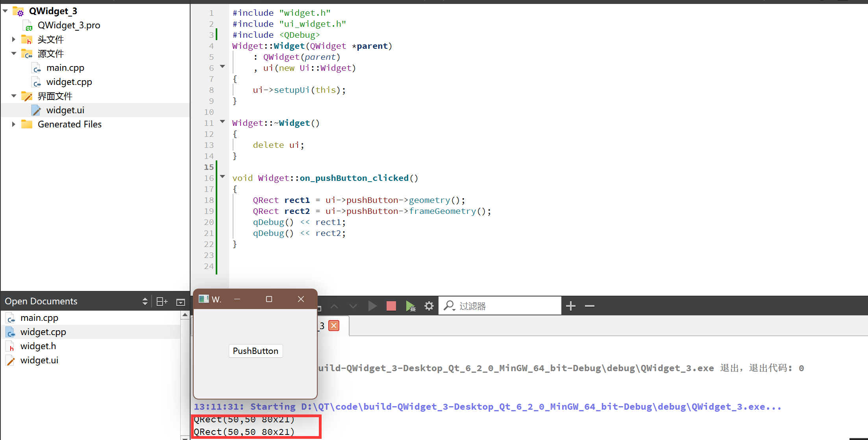The image size is (868, 440).
Task: Click the PushButton in the preview window
Action: 255,351
